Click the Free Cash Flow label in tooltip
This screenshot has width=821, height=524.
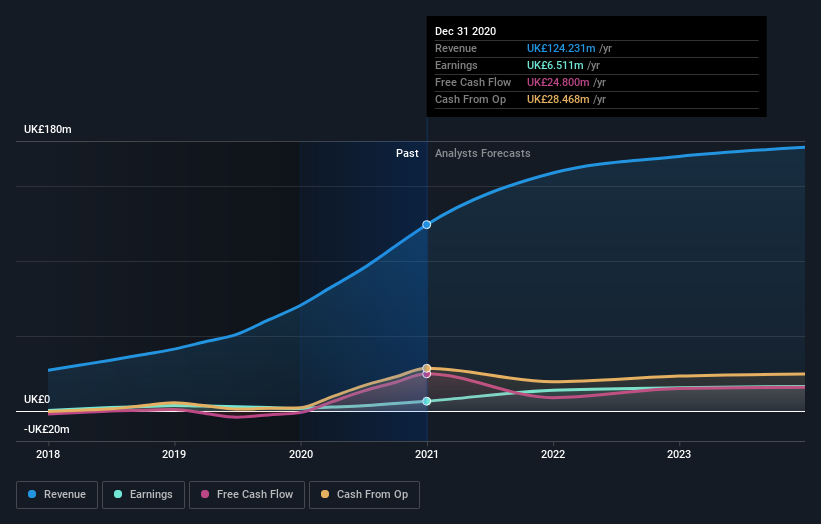tap(473, 82)
